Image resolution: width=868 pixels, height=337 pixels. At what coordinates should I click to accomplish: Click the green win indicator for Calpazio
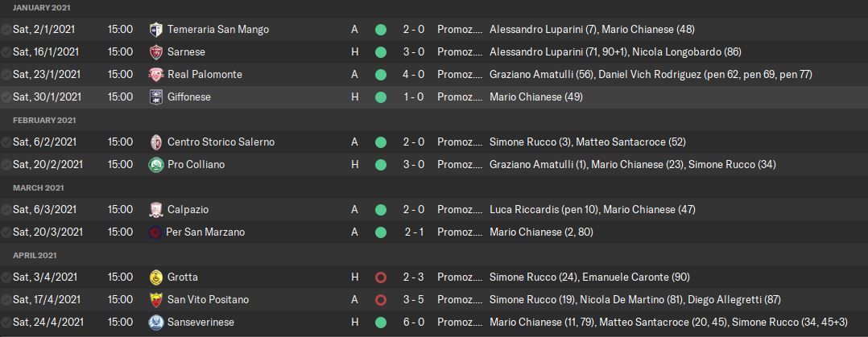point(381,209)
